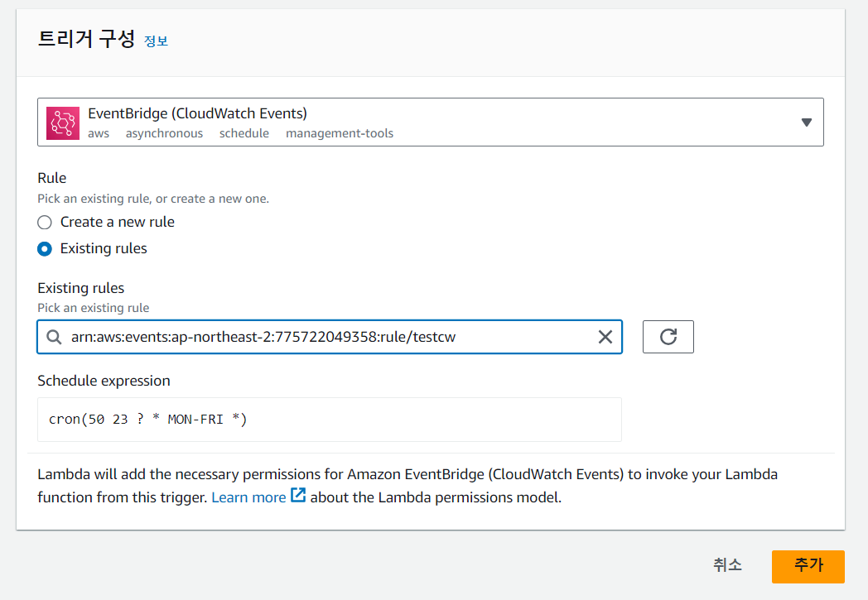
Task: Click the aws tag under EventBridge
Action: point(98,133)
